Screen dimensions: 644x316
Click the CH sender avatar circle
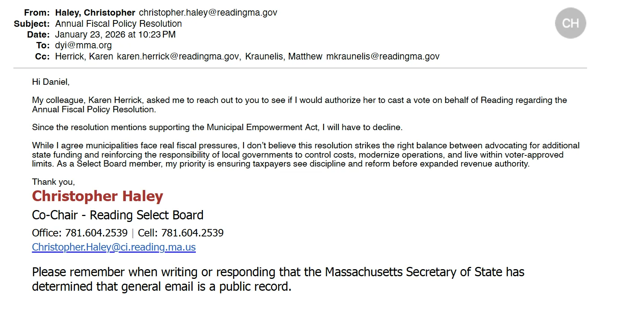570,23
